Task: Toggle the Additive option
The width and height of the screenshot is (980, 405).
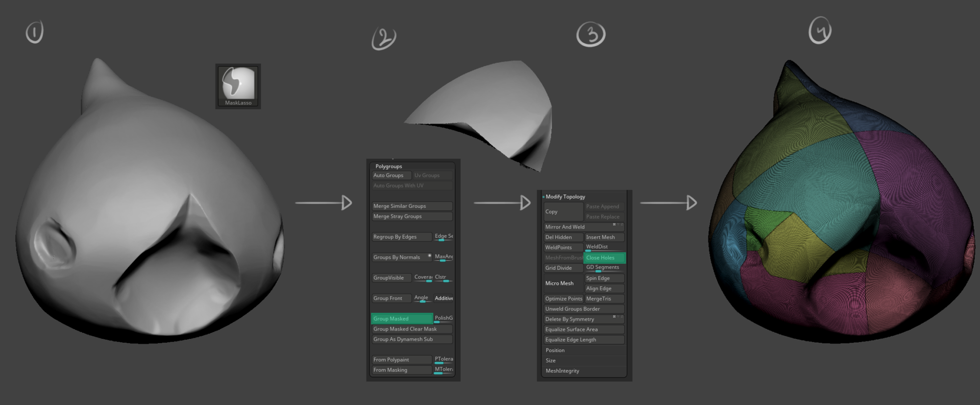Action: (x=443, y=299)
